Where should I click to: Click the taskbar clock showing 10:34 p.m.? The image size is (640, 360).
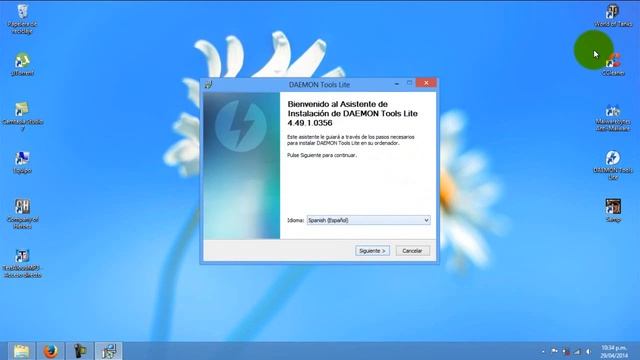click(x=614, y=351)
